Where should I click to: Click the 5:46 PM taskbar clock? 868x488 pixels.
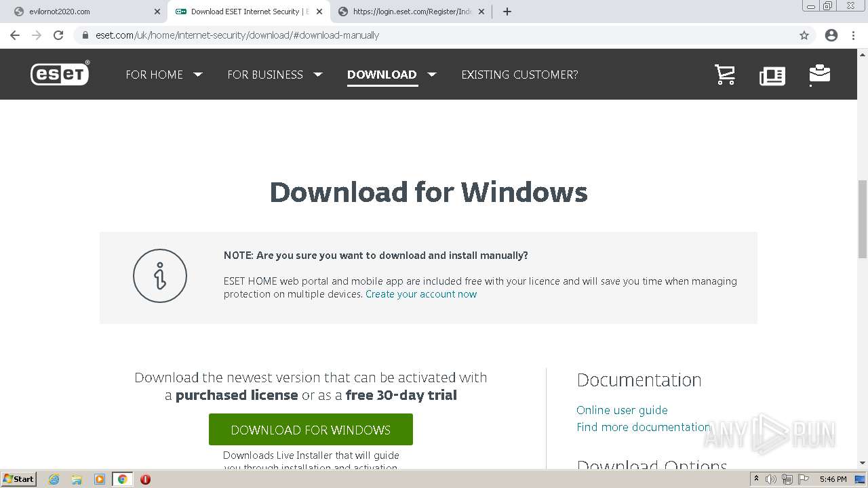point(833,479)
